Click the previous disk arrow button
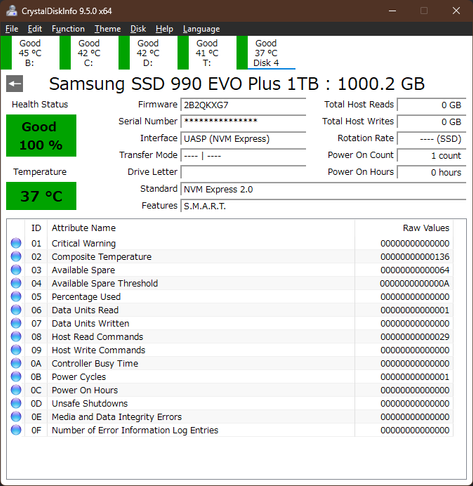Viewport: 473px width, 486px height. click(x=14, y=84)
